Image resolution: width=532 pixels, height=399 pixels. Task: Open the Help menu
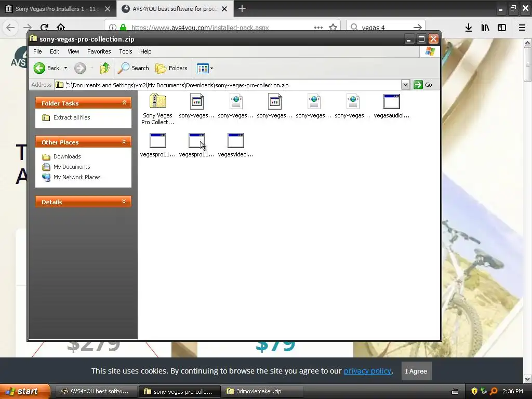click(146, 51)
